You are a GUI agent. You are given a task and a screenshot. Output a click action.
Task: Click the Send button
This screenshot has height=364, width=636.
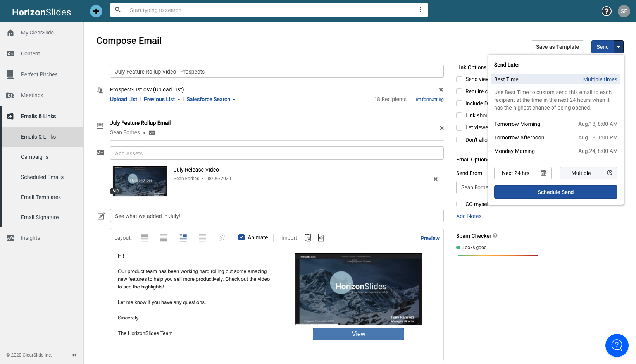point(602,47)
